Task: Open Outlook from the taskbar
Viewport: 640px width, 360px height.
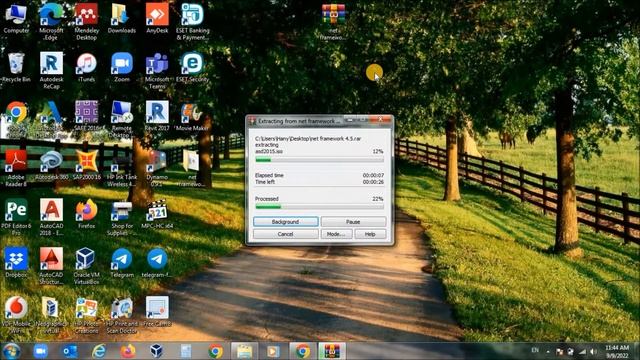Action: [70, 351]
